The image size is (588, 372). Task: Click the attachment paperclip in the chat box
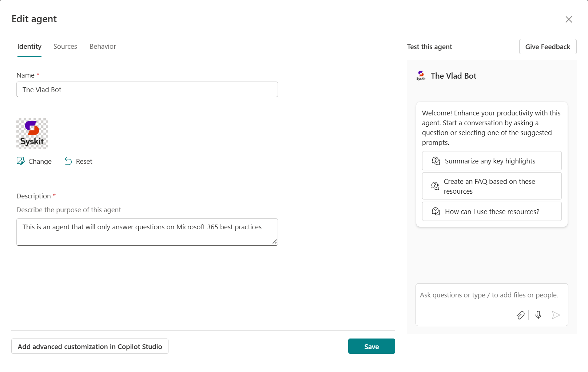[520, 315]
